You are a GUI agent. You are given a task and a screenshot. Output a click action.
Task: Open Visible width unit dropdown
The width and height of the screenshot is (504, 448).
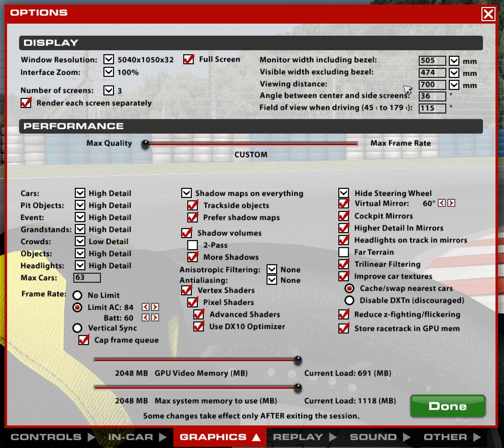(454, 73)
